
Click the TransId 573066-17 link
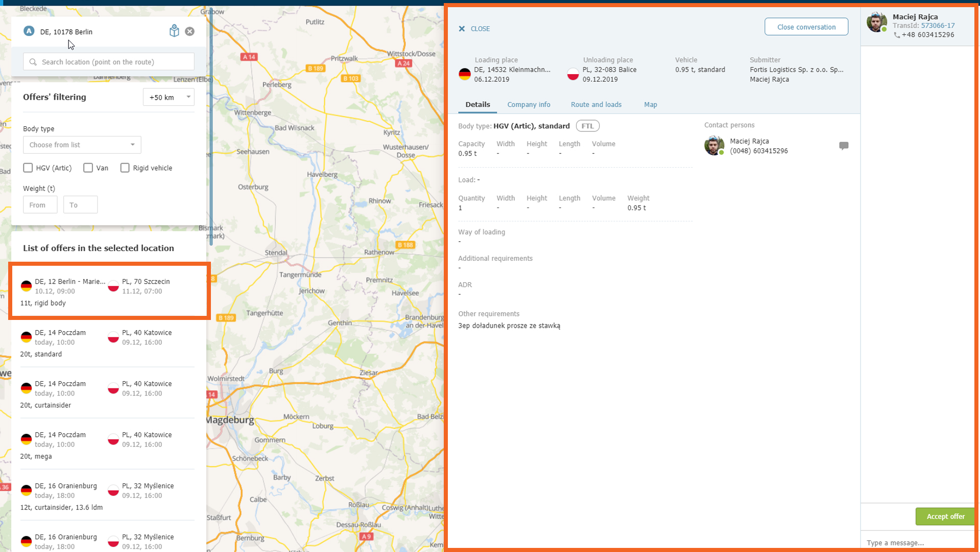pyautogui.click(x=938, y=26)
